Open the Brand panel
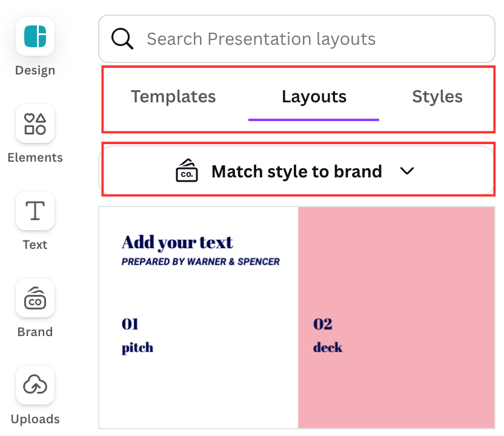Viewport: 504px width, 436px height. (x=35, y=298)
